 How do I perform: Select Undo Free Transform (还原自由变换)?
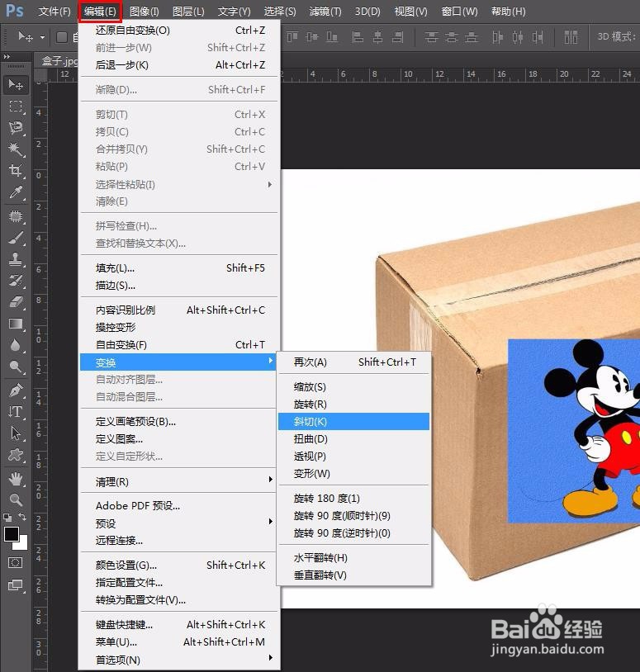click(x=179, y=30)
